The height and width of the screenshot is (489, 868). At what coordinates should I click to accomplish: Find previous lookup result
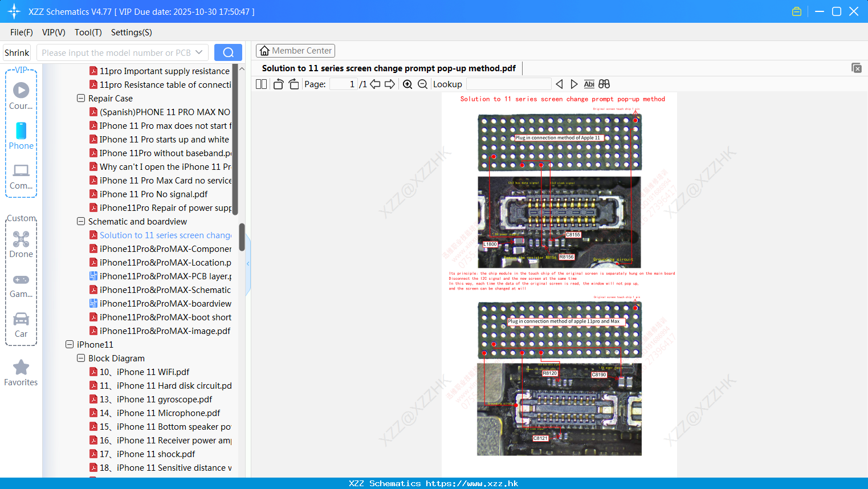tap(559, 84)
